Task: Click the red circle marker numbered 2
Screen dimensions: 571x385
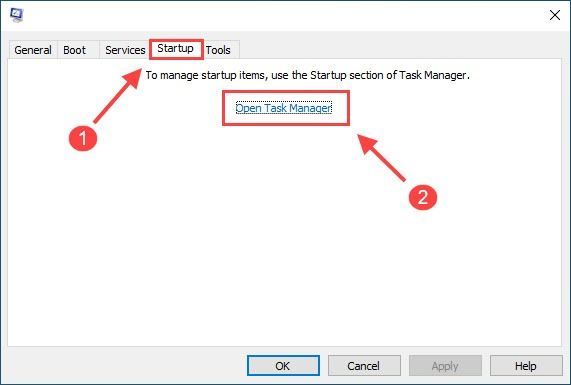Action: (x=423, y=197)
